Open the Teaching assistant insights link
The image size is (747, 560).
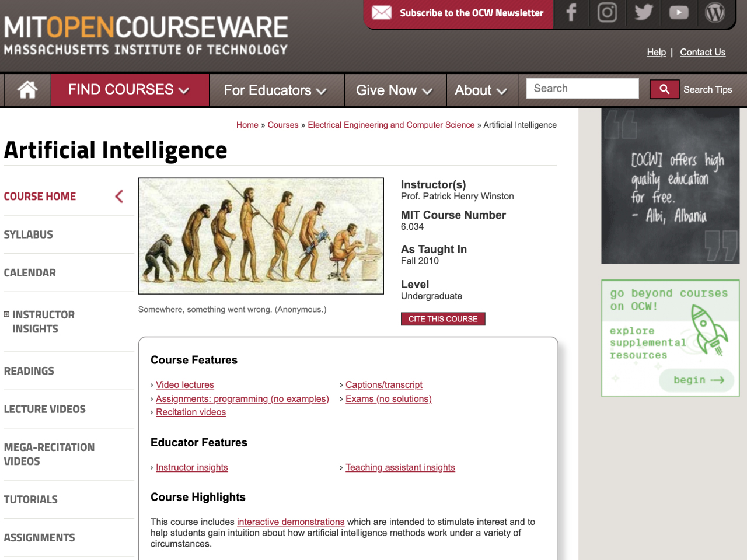coord(400,467)
